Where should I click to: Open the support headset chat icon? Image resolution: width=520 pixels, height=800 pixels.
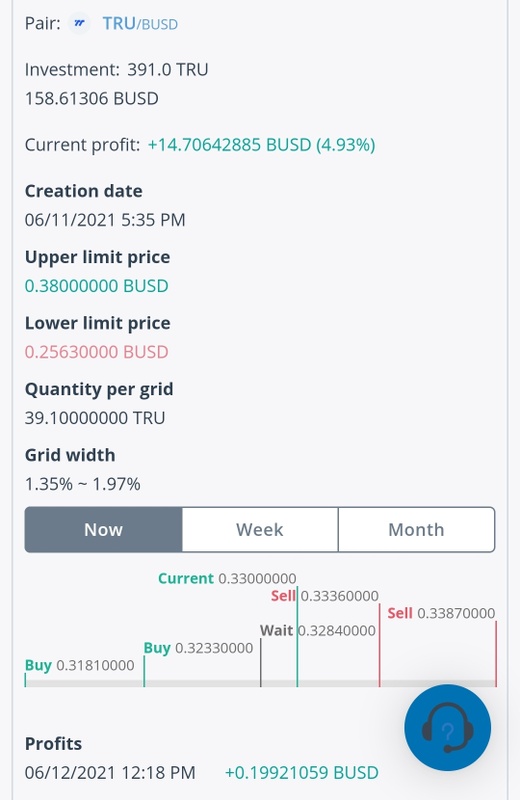[x=448, y=728]
